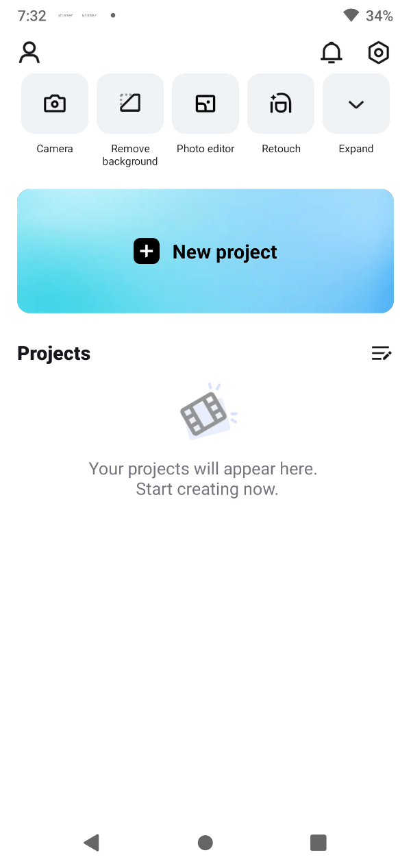Open the profile account icon
This screenshot has width=411, height=868.
coord(29,53)
